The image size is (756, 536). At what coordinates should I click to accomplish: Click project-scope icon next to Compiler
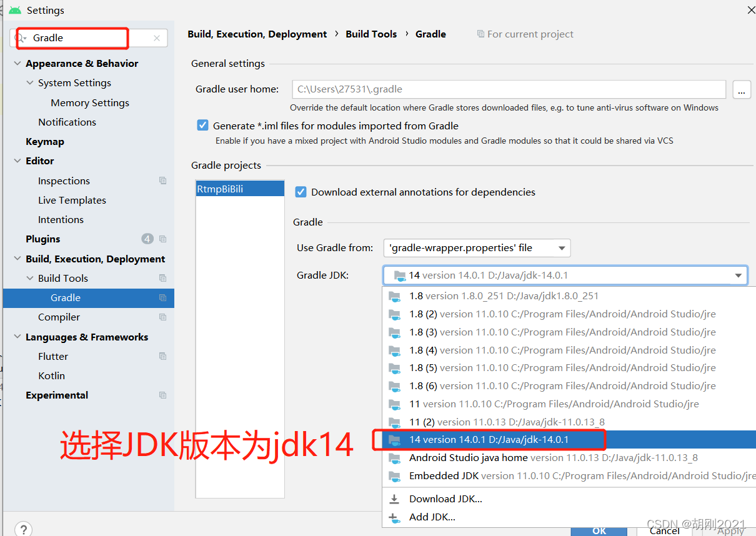point(162,317)
